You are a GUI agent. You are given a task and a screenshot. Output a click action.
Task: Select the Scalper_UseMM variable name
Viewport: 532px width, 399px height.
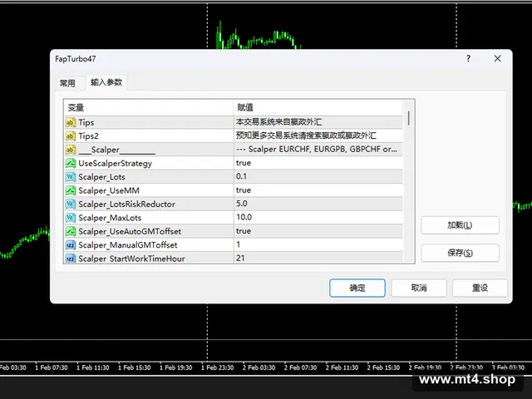pos(109,190)
